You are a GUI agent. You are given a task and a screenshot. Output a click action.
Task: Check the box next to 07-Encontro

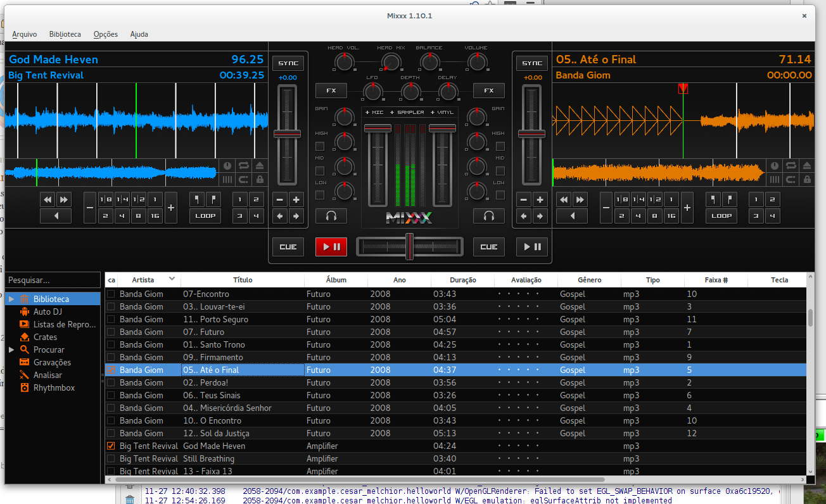(x=110, y=293)
